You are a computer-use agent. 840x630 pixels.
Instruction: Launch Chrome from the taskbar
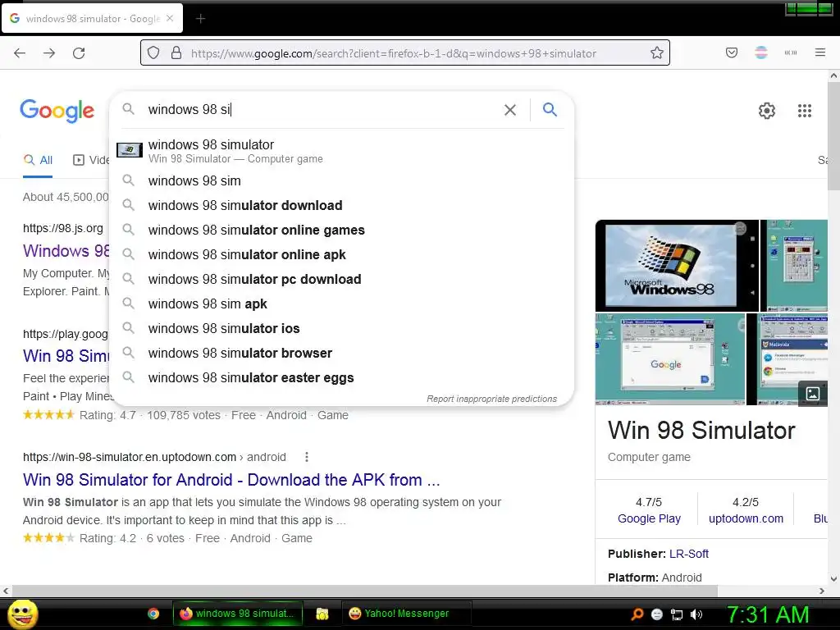[x=153, y=614]
